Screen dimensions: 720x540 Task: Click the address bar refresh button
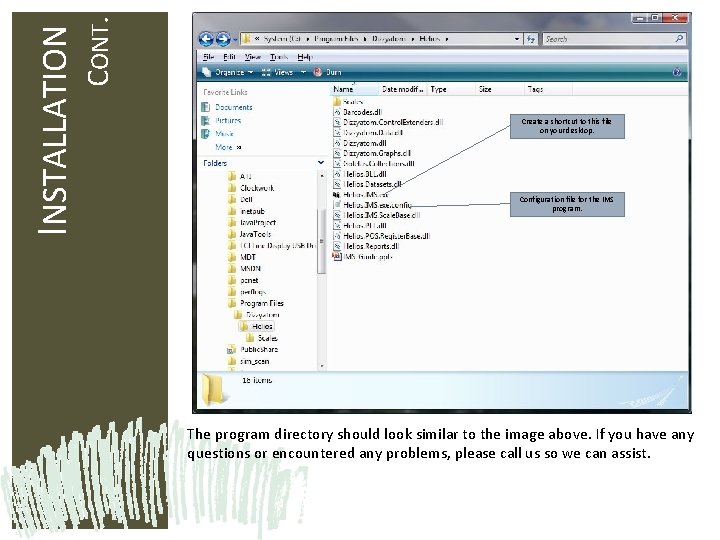(x=530, y=39)
